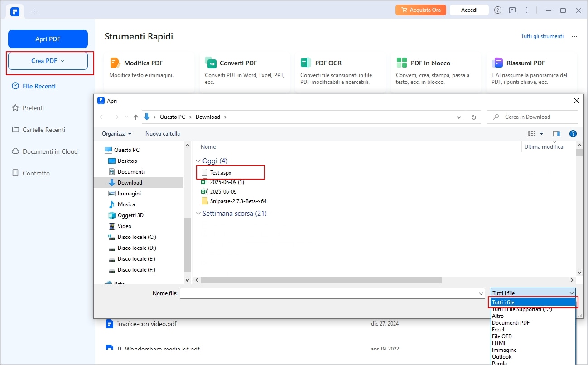Sort by the Ultima modifica column header
Image resolution: width=588 pixels, height=365 pixels.
click(x=544, y=147)
